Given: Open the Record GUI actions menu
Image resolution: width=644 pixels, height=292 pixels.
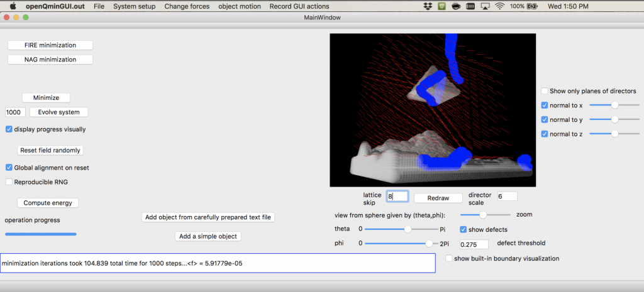Looking at the screenshot, I should [x=299, y=6].
